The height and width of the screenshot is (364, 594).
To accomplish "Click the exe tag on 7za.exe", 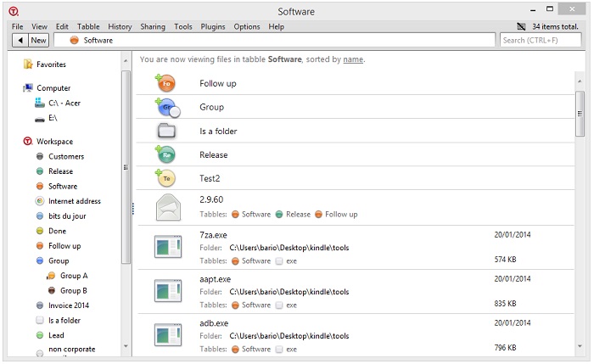I will (287, 261).
